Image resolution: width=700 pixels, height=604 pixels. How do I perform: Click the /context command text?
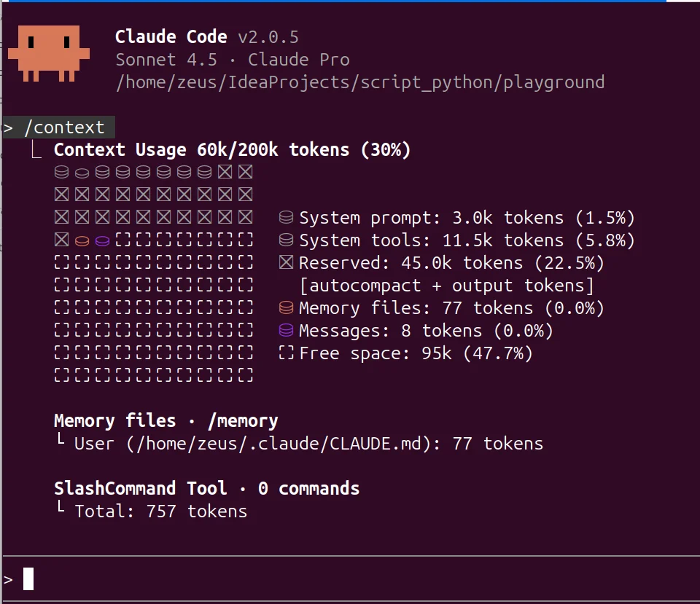(x=65, y=128)
